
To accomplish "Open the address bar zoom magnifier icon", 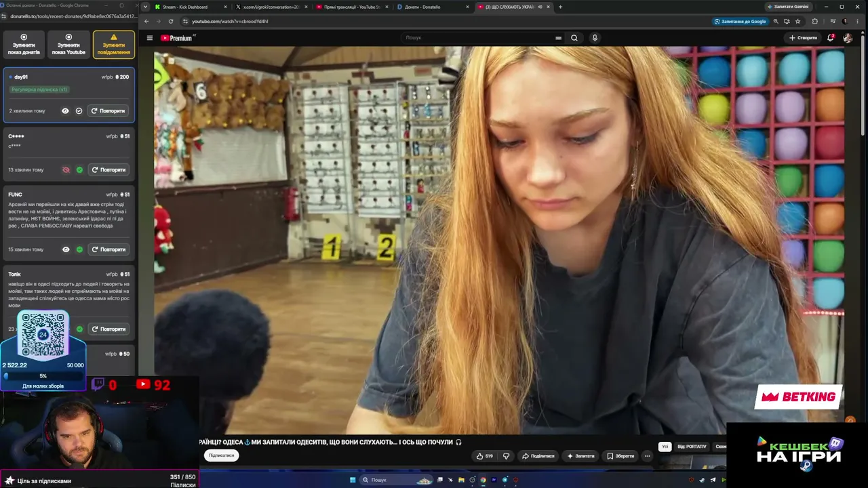I will (776, 21).
